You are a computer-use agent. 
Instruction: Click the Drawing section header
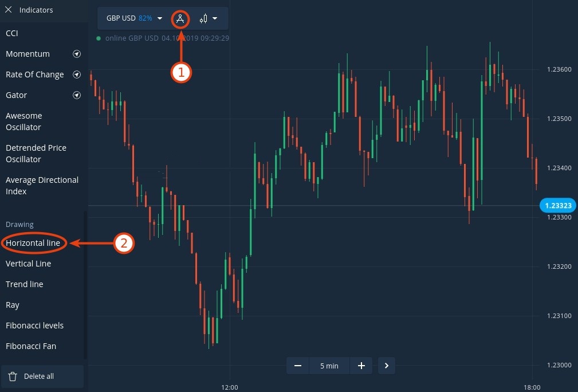point(19,224)
